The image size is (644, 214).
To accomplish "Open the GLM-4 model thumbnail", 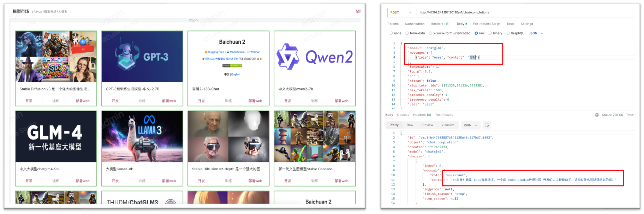I will click(56, 137).
